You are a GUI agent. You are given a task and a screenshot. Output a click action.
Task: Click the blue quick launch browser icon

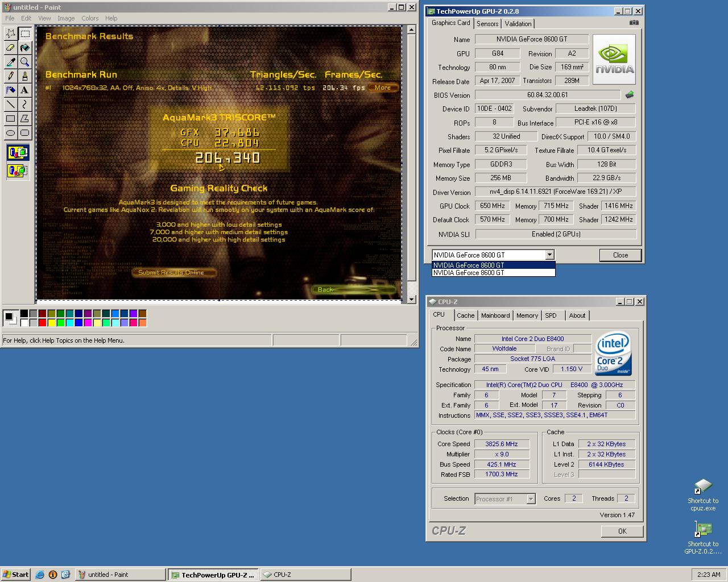point(40,575)
